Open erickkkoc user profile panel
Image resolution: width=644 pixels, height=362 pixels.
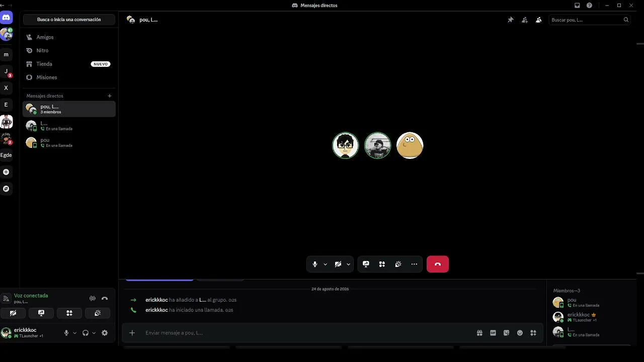29,333
